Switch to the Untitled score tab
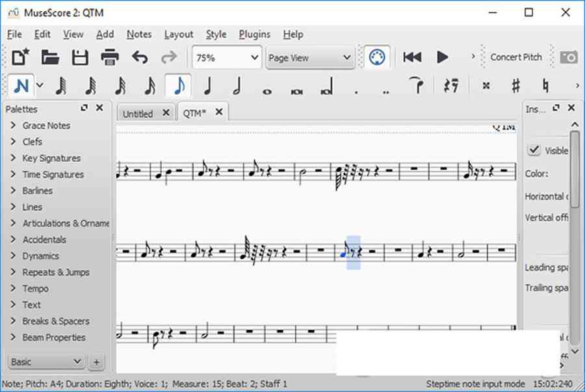Image resolution: width=585 pixels, height=392 pixels. click(138, 114)
